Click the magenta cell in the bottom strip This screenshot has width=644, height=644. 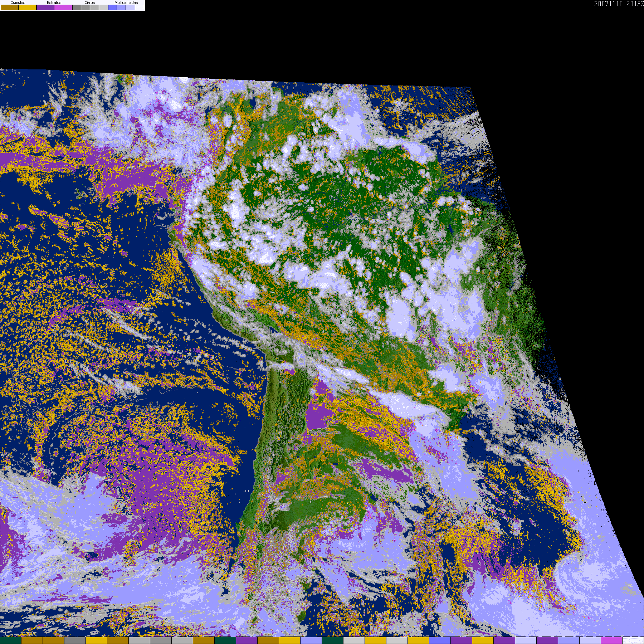click(612, 640)
